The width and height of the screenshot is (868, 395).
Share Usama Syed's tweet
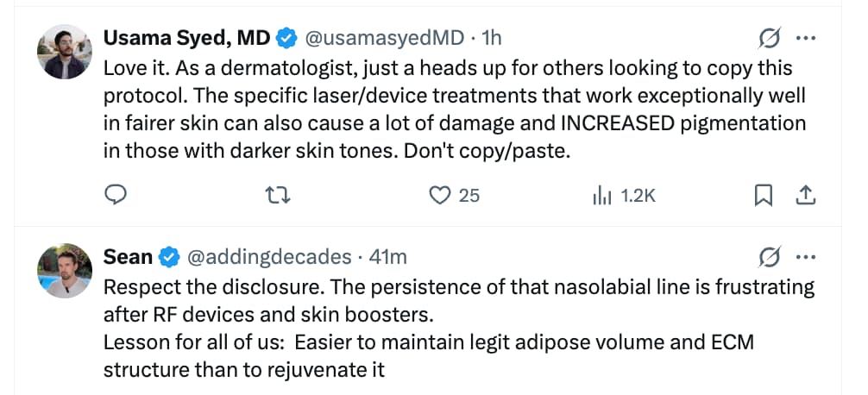[x=805, y=197]
